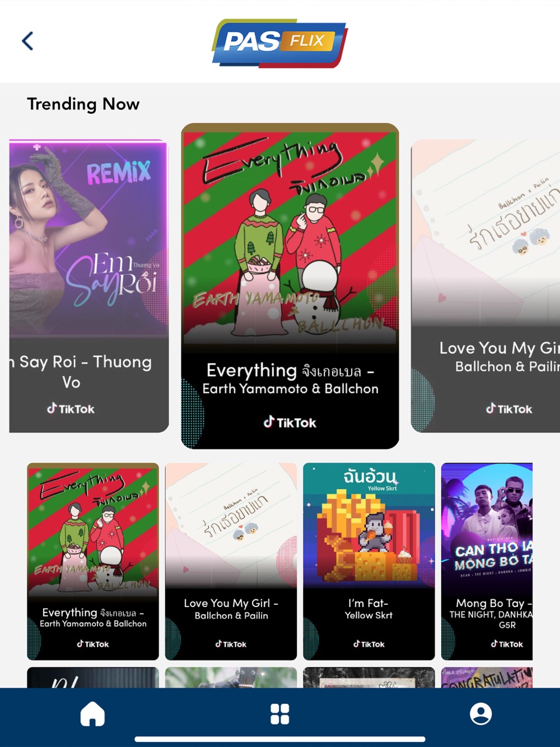Select small Love You My Girl thumbnail
This screenshot has height=747, width=560.
point(231,525)
